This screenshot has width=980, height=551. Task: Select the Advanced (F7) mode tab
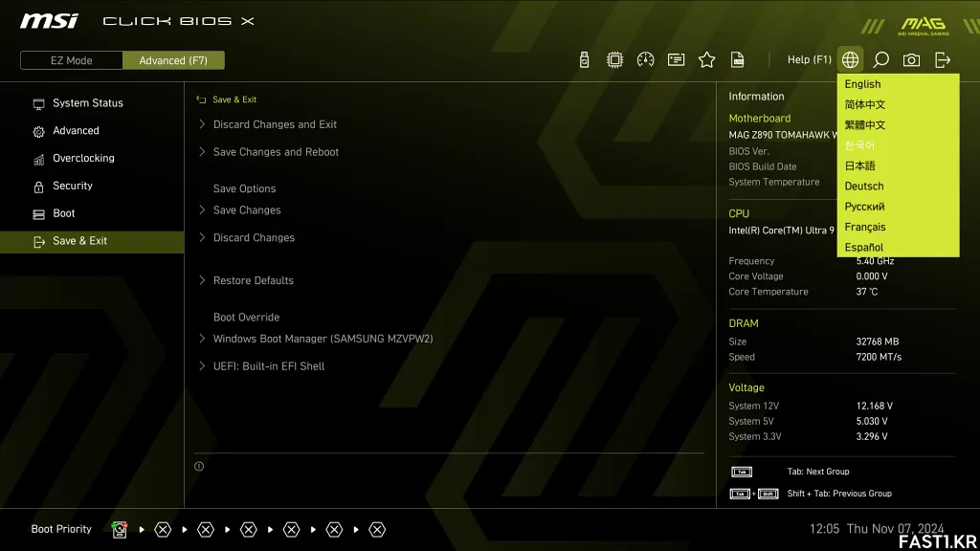click(173, 60)
